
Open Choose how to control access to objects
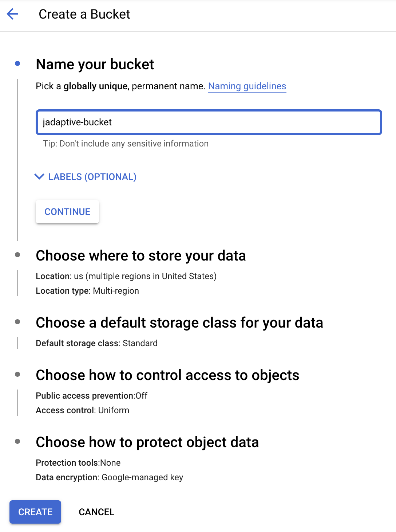pyautogui.click(x=167, y=375)
